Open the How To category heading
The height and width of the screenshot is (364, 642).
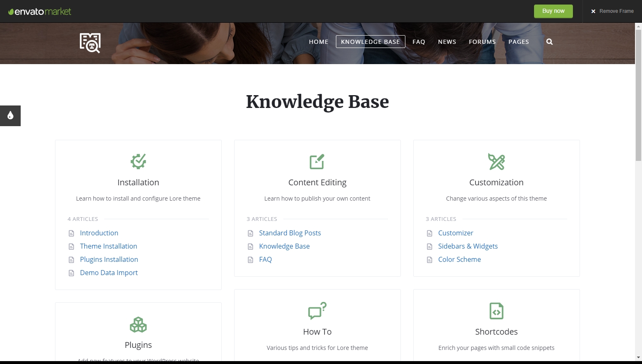pos(317,332)
